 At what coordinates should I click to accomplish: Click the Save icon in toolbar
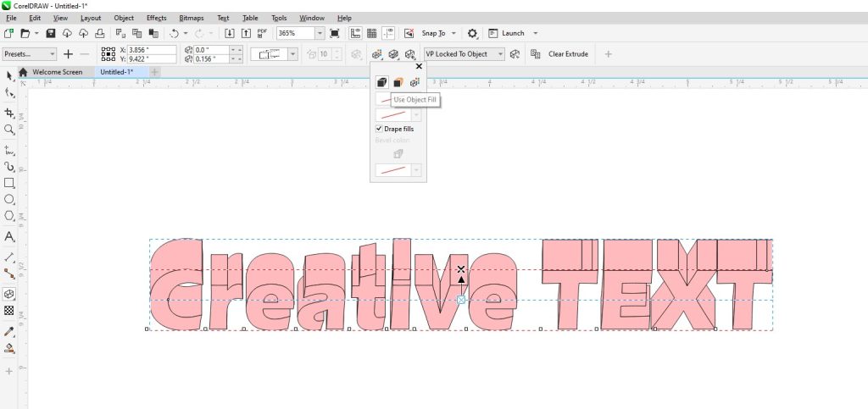point(51,33)
